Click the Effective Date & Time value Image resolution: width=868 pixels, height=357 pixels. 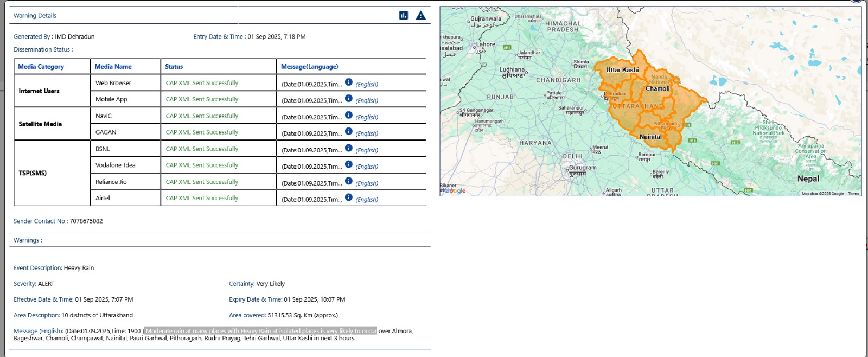tap(104, 299)
